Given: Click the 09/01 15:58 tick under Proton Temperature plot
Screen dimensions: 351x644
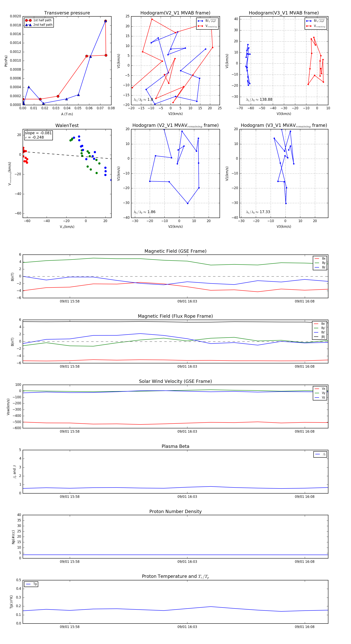Looking at the screenshot, I should [70, 627].
